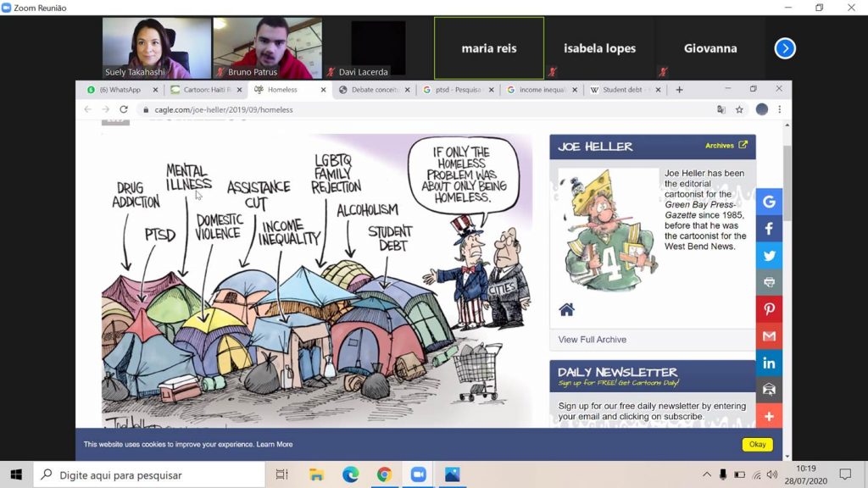Click the Windows taskbar search box
868x488 pixels.
point(149,474)
